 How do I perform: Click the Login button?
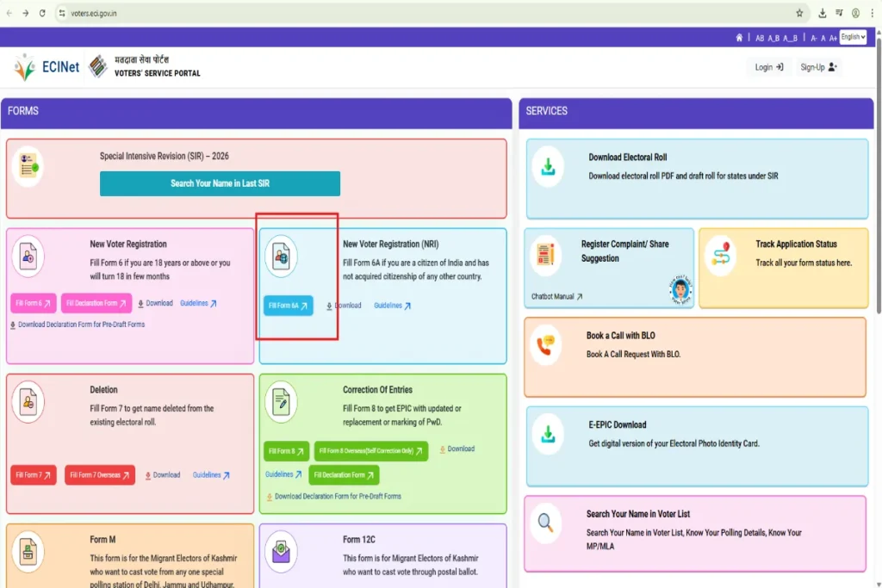768,67
